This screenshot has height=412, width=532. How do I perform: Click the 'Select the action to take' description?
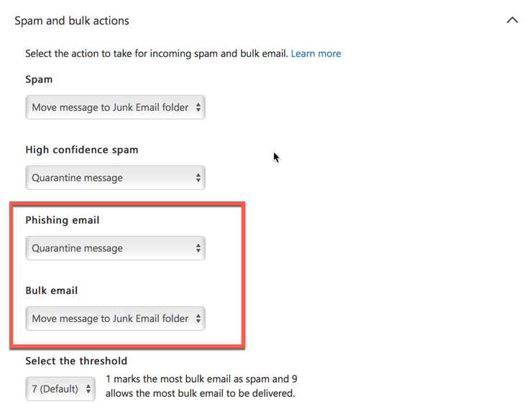click(x=157, y=54)
